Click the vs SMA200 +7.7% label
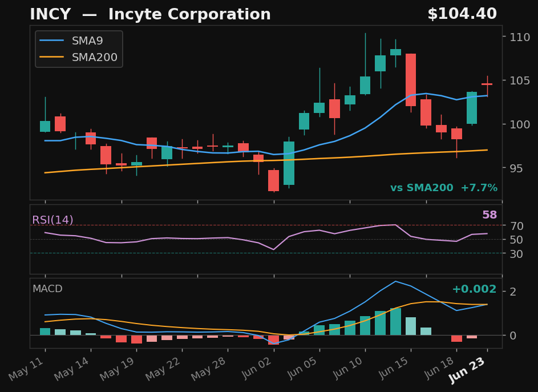The width and height of the screenshot is (538, 392). (x=444, y=188)
